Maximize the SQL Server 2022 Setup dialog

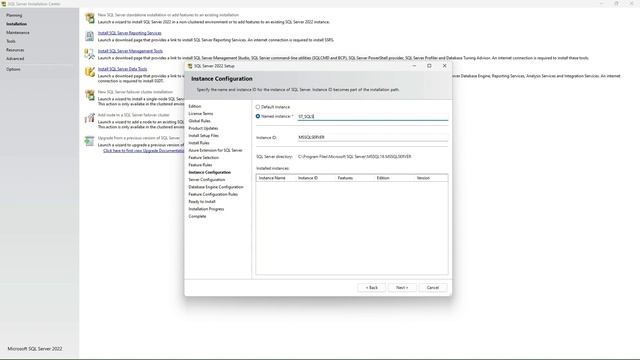point(429,66)
